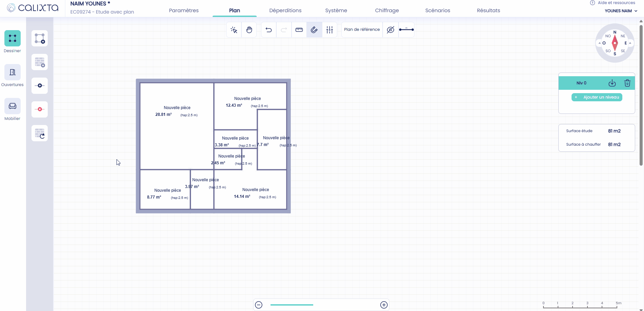The width and height of the screenshot is (644, 311).
Task: Toggle reference plan visibility eye icon
Action: click(390, 30)
